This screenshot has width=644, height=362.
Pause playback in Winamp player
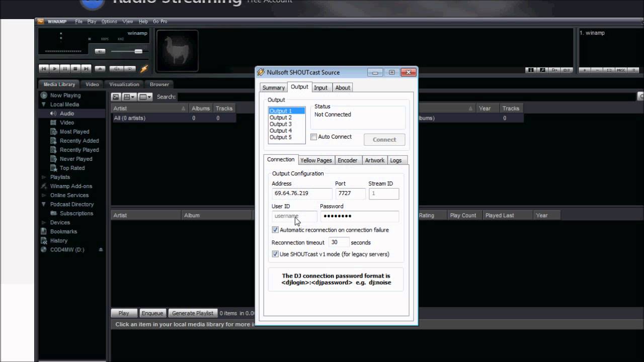pyautogui.click(x=65, y=68)
